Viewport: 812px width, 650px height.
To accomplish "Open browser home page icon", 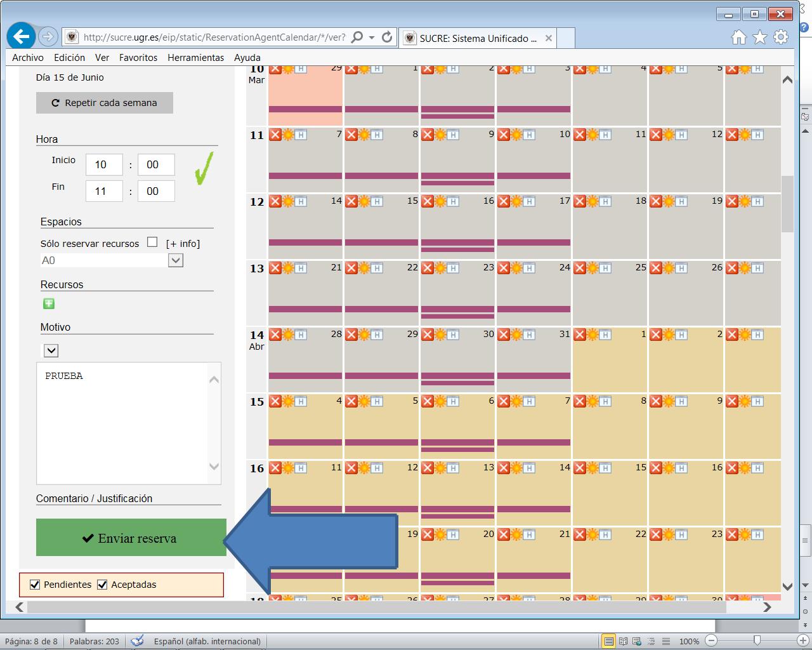I will [738, 37].
